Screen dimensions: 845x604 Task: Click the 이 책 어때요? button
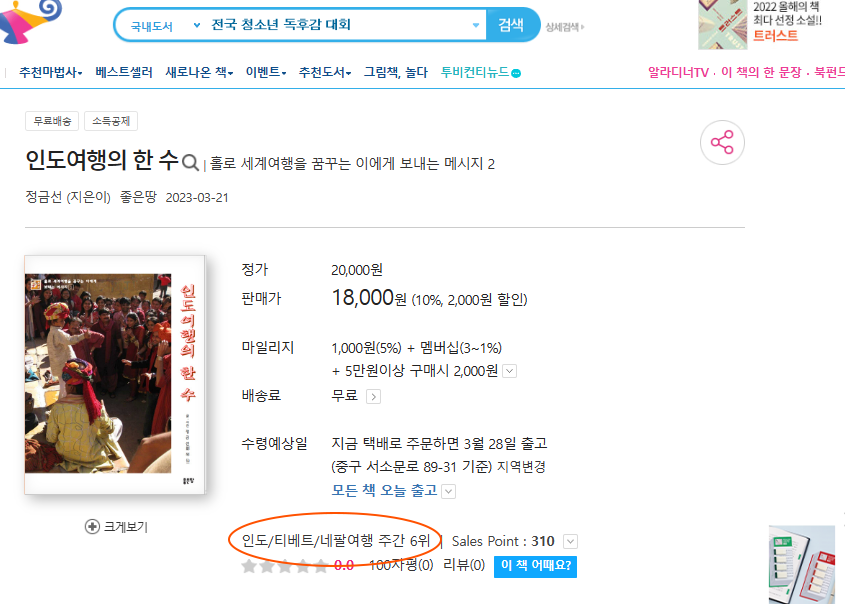(535, 566)
